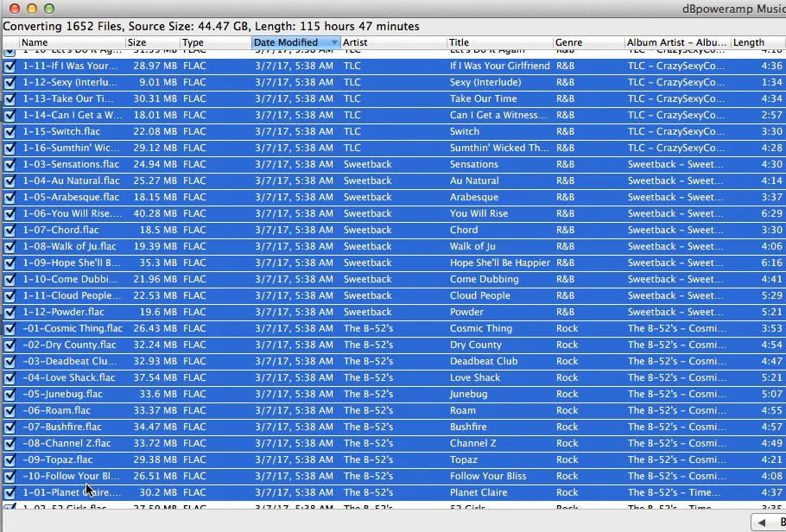
Task: Sort list by Artist column
Action: [x=394, y=42]
